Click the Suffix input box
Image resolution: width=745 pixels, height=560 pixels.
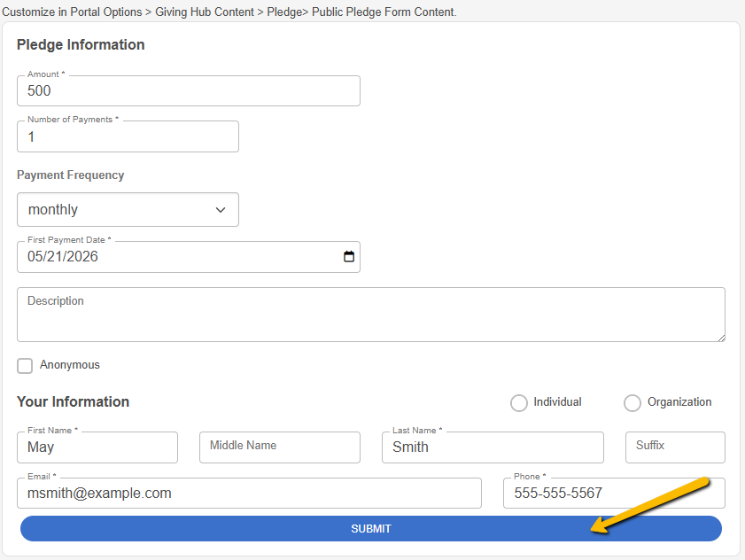click(x=675, y=447)
